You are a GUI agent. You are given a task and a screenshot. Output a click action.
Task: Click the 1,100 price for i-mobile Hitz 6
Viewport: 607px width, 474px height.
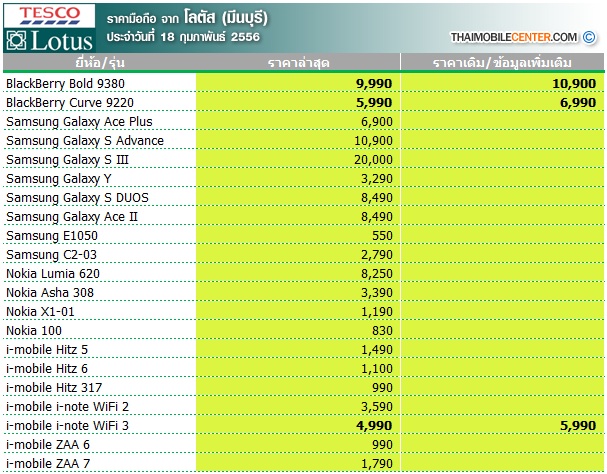click(x=377, y=368)
